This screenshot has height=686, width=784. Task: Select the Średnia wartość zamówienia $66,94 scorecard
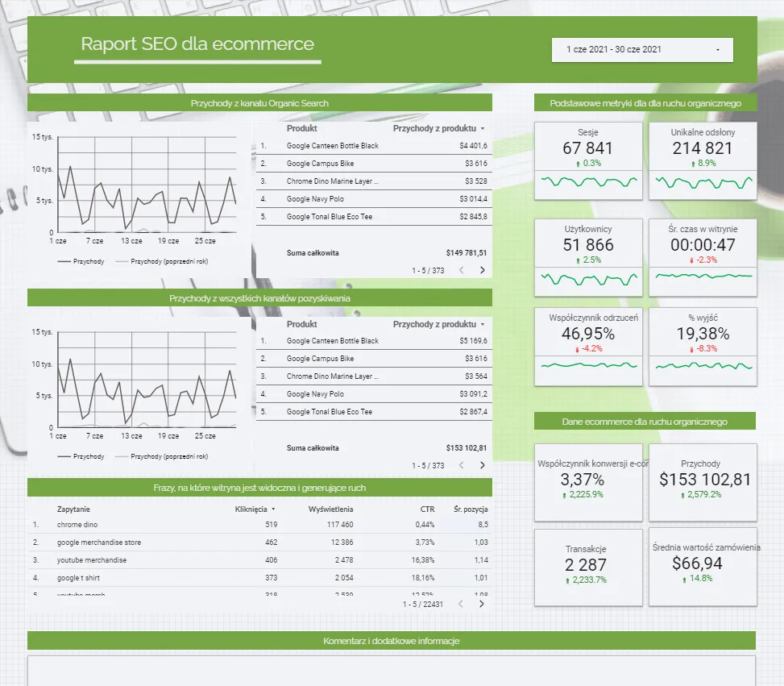tap(703, 568)
